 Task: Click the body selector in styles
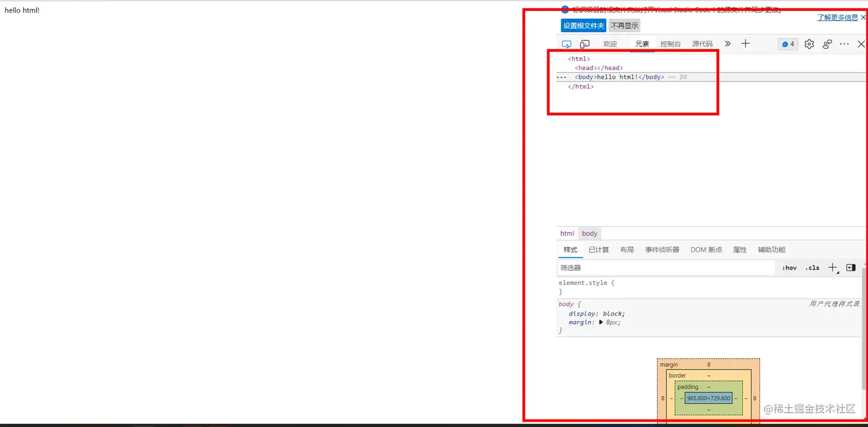pyautogui.click(x=566, y=304)
